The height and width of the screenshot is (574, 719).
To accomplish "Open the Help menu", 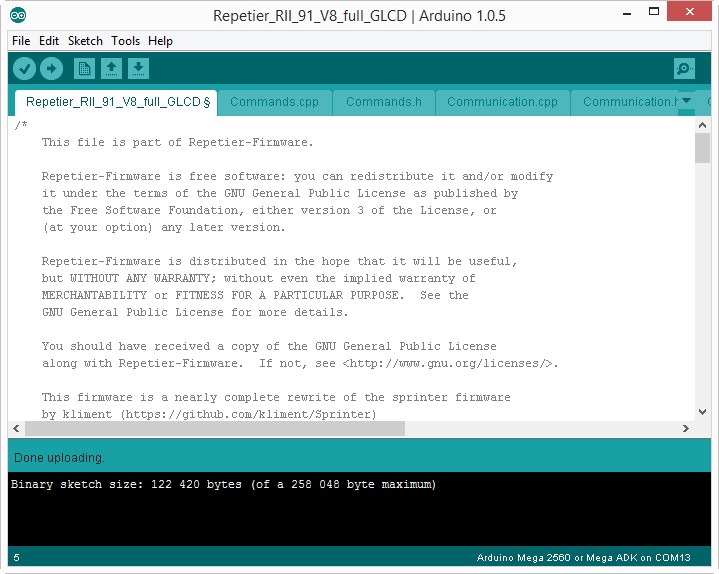I will coord(160,41).
